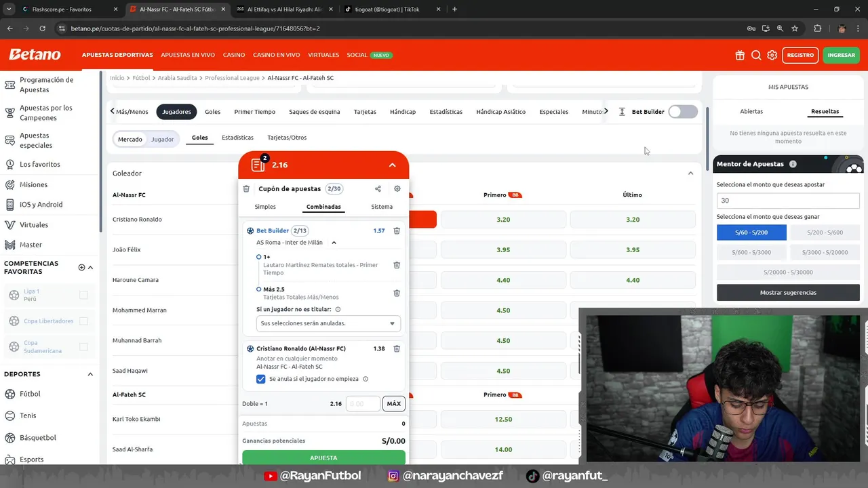This screenshot has width=868, height=488.
Task: Click the Mentor bet amount field showing 30
Action: pyautogui.click(x=788, y=201)
